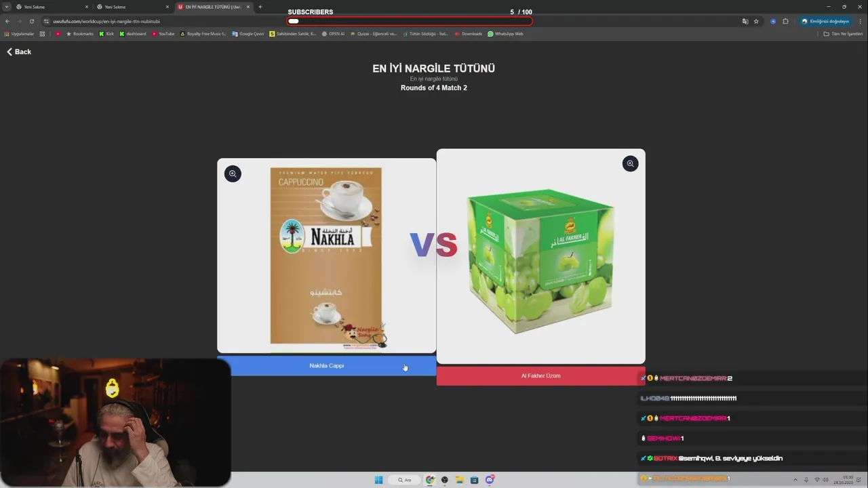Image resolution: width=868 pixels, height=488 pixels.
Task: Click the Rounds of 4 Match 2 text
Action: pos(433,88)
